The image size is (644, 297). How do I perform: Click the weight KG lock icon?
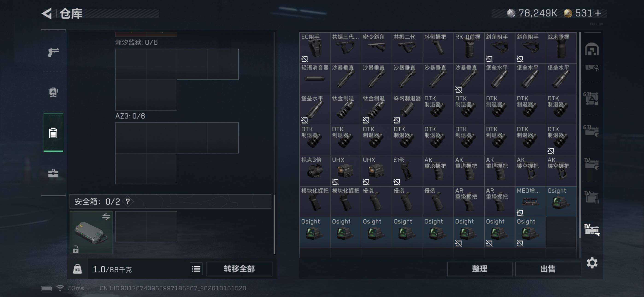tap(77, 269)
